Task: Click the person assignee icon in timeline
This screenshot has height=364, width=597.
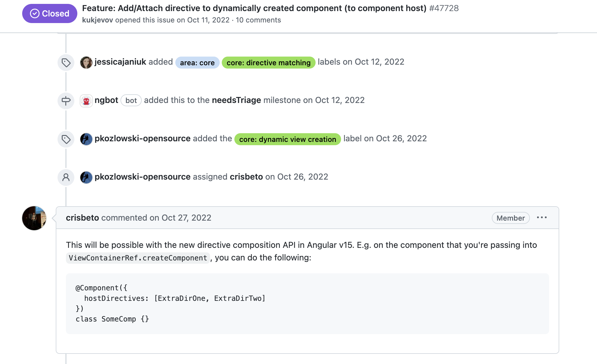Action: click(66, 178)
